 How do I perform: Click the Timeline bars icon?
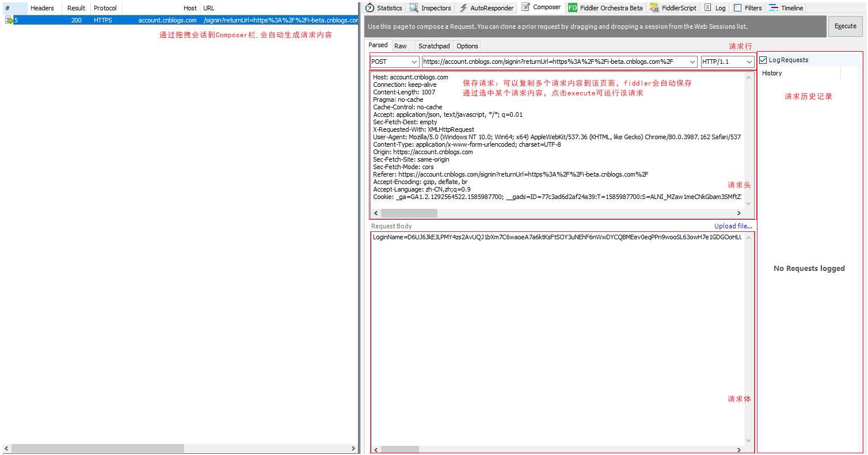pyautogui.click(x=774, y=8)
